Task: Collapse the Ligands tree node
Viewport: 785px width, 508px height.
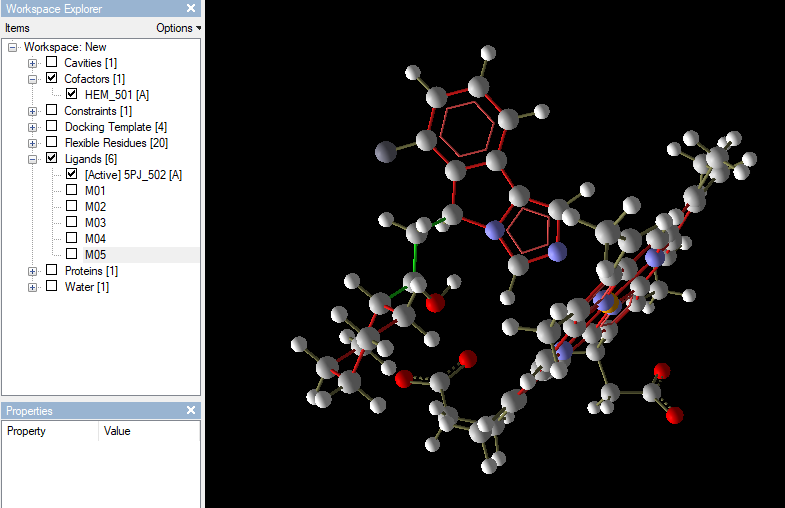Action: click(x=33, y=159)
